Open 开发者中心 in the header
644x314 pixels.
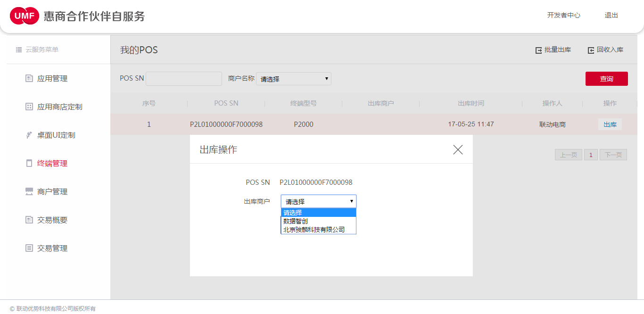click(x=563, y=15)
